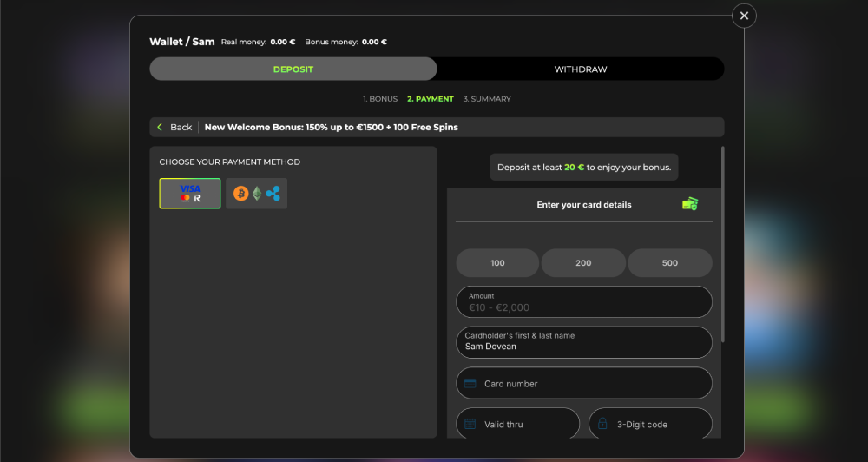Close the wallet dialog
The width and height of the screenshot is (868, 462).
point(744,16)
